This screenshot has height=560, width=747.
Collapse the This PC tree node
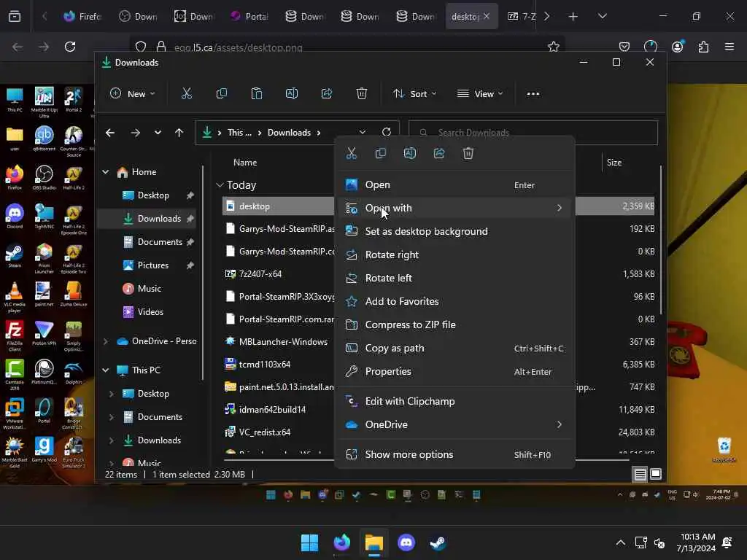point(106,370)
